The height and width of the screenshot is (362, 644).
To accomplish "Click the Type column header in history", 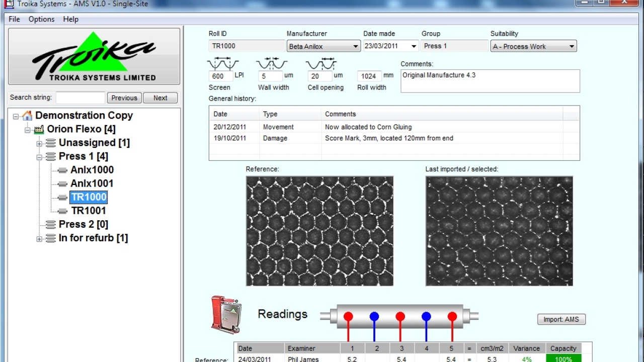I will [290, 114].
